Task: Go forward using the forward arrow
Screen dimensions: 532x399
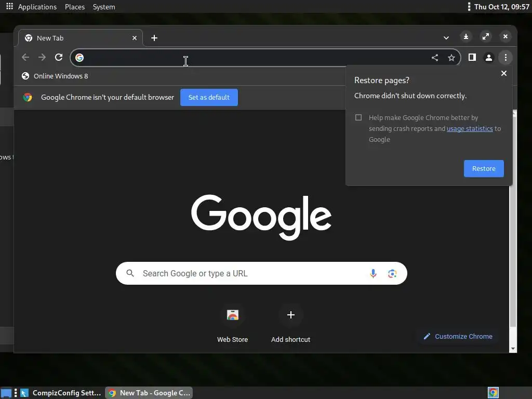Action: pyautogui.click(x=42, y=57)
